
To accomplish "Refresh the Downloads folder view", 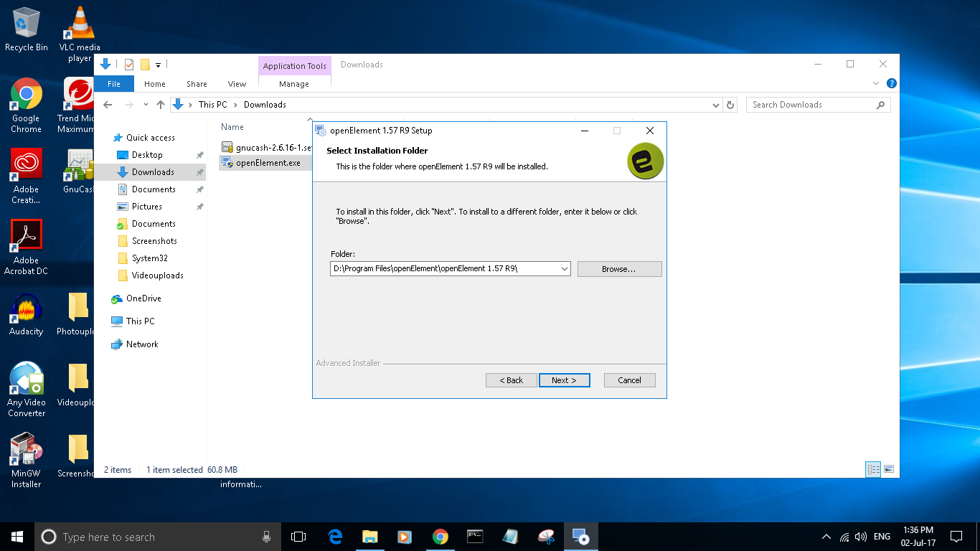I will point(730,105).
